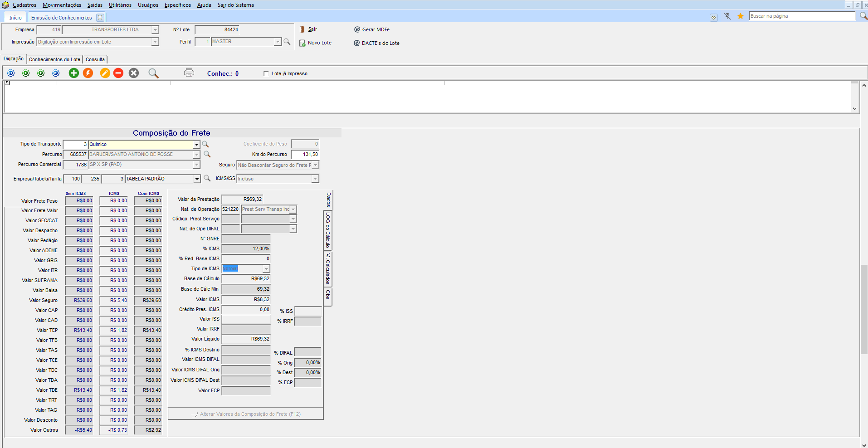Click the orange lightning bolt icon
This screenshot has height=448, width=868.
click(x=88, y=73)
